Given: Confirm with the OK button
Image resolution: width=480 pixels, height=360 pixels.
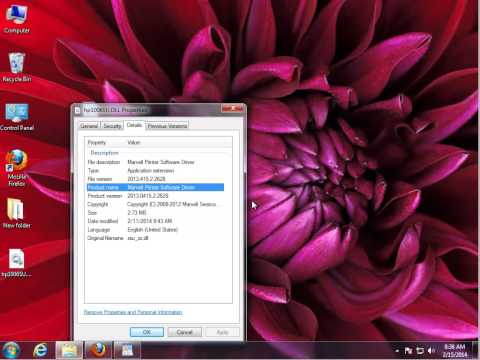Looking at the screenshot, I should 147,332.
